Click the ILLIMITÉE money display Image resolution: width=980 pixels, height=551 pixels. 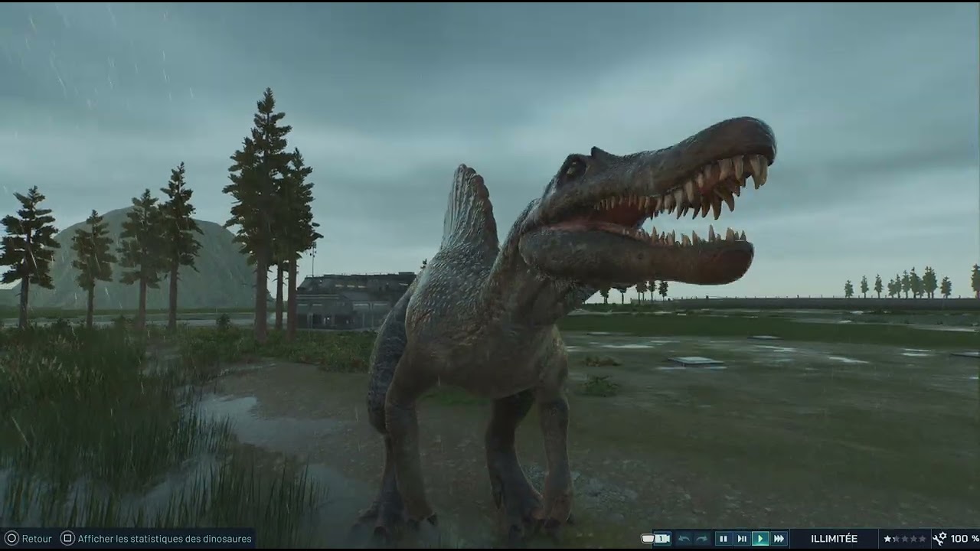tap(835, 539)
